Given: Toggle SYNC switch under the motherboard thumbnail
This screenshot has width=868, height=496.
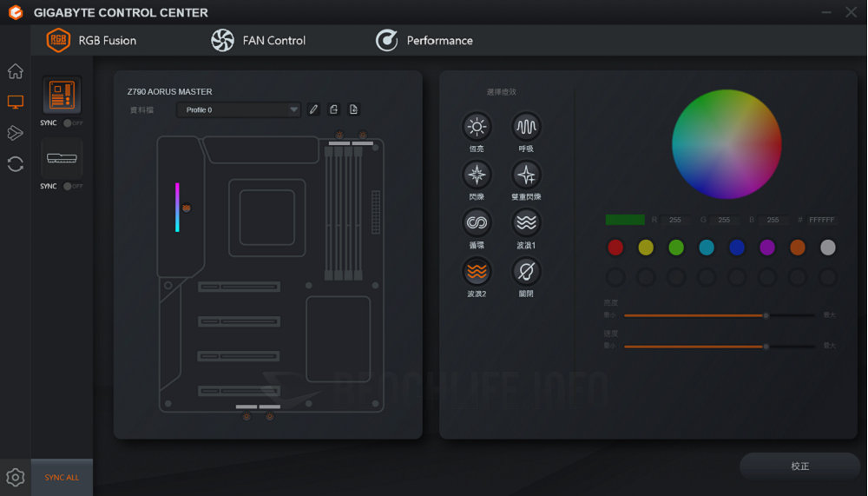Looking at the screenshot, I should point(69,123).
